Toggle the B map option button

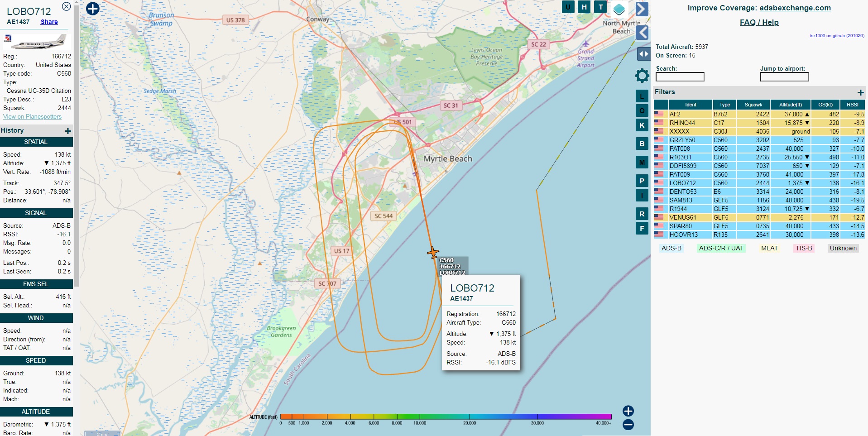(642, 144)
